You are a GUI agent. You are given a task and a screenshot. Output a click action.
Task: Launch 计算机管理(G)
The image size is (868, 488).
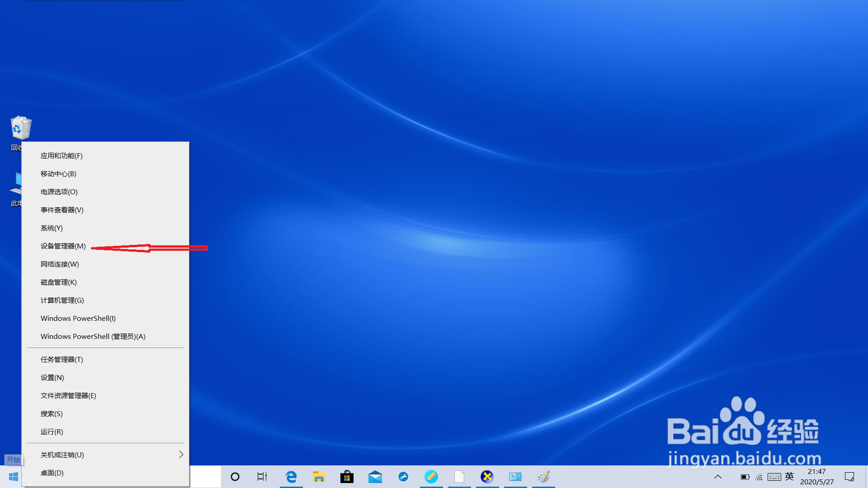click(105, 300)
